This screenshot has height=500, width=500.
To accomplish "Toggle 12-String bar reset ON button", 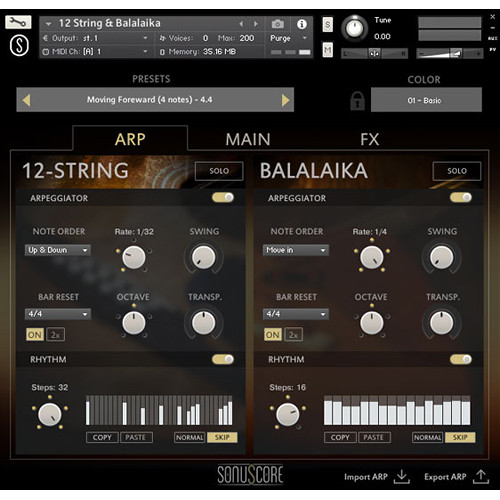I will tap(35, 334).
